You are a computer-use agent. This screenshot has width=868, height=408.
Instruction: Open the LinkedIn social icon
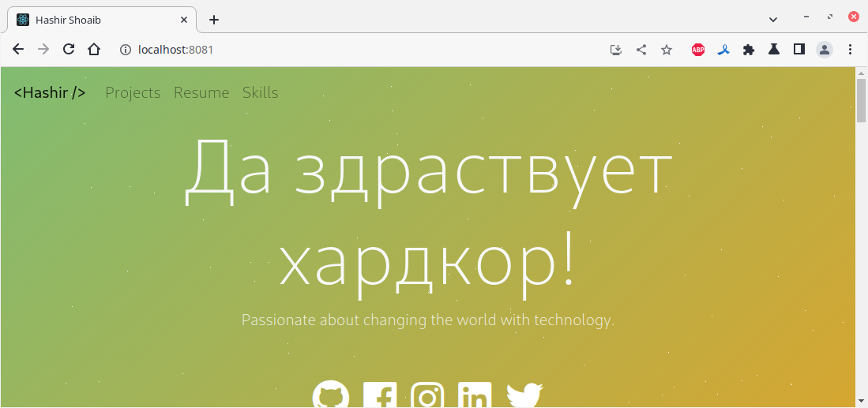pyautogui.click(x=475, y=395)
